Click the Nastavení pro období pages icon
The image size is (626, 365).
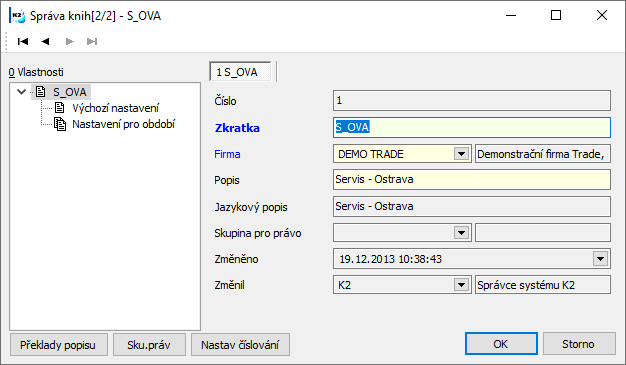tap(60, 124)
